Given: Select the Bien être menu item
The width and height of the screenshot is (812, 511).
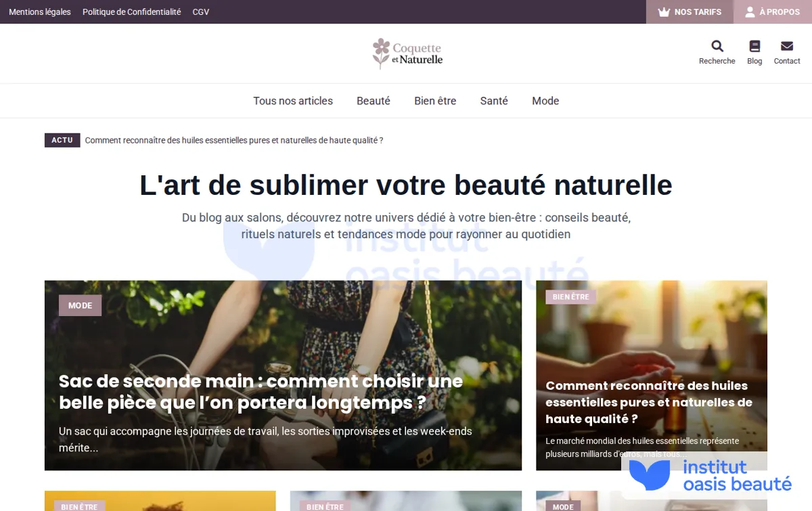Looking at the screenshot, I should coord(435,101).
